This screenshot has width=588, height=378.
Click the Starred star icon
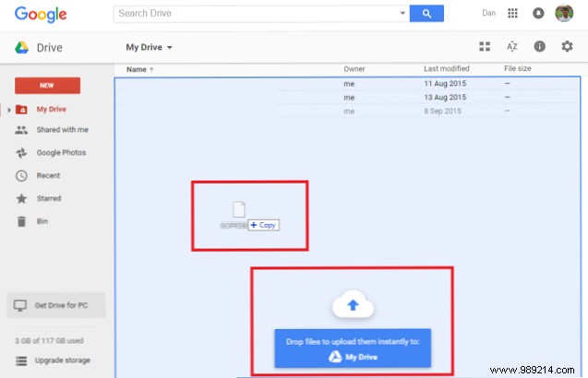pos(21,198)
